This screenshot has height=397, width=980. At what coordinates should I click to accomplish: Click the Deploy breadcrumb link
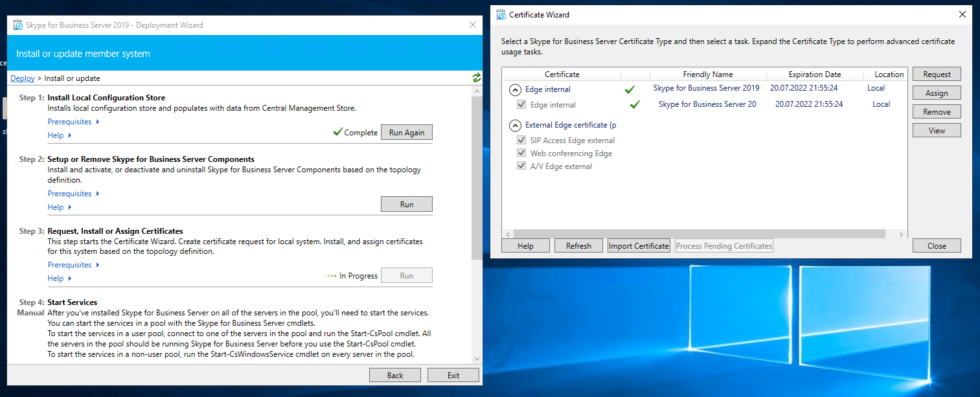pyautogui.click(x=23, y=78)
